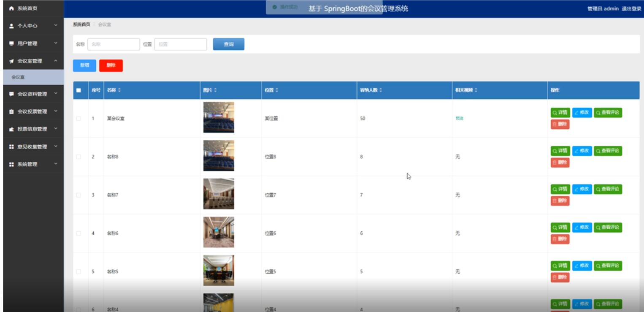Image resolution: width=644 pixels, height=312 pixels.
Task: Click 修改 for row 名称8
Action: point(582,151)
